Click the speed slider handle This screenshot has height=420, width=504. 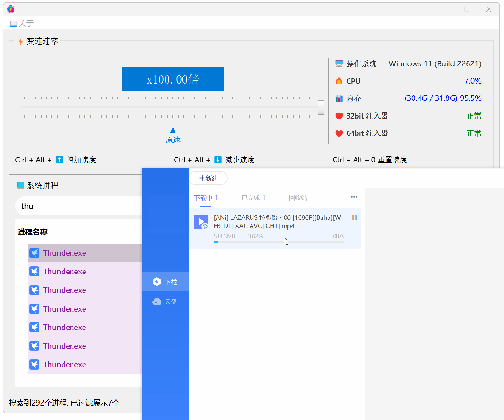pos(321,107)
